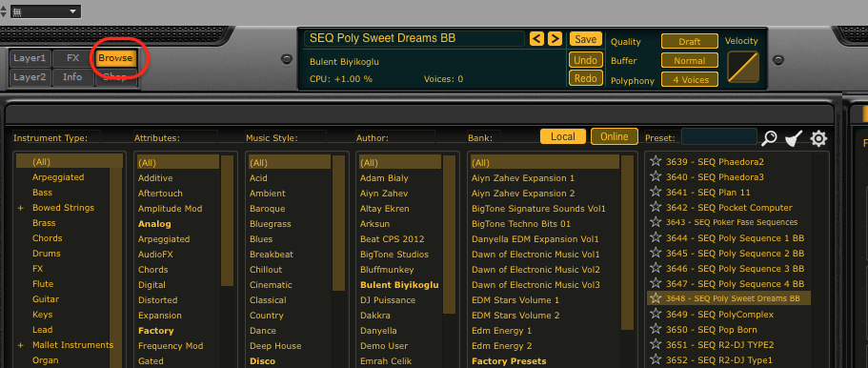The height and width of the screenshot is (368, 868).
Task: Select Factory Presets bank
Action: click(509, 360)
